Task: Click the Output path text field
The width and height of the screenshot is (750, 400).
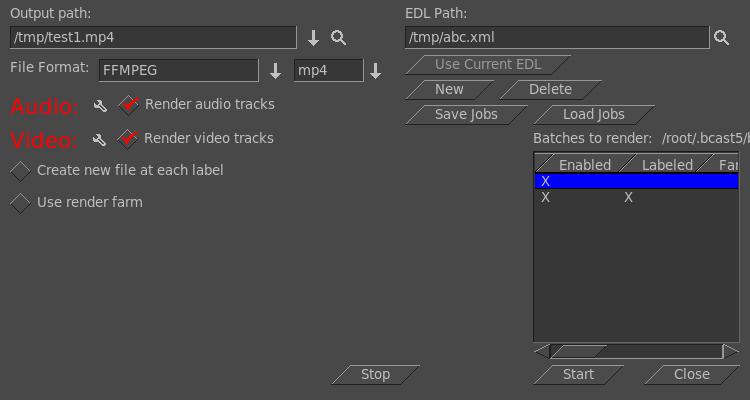Action: pyautogui.click(x=153, y=38)
